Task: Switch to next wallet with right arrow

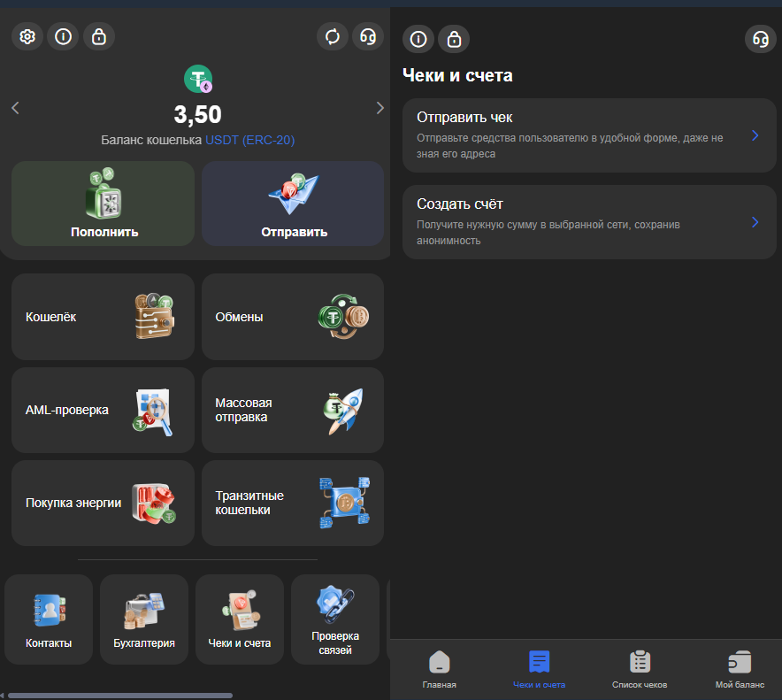Action: [x=380, y=108]
